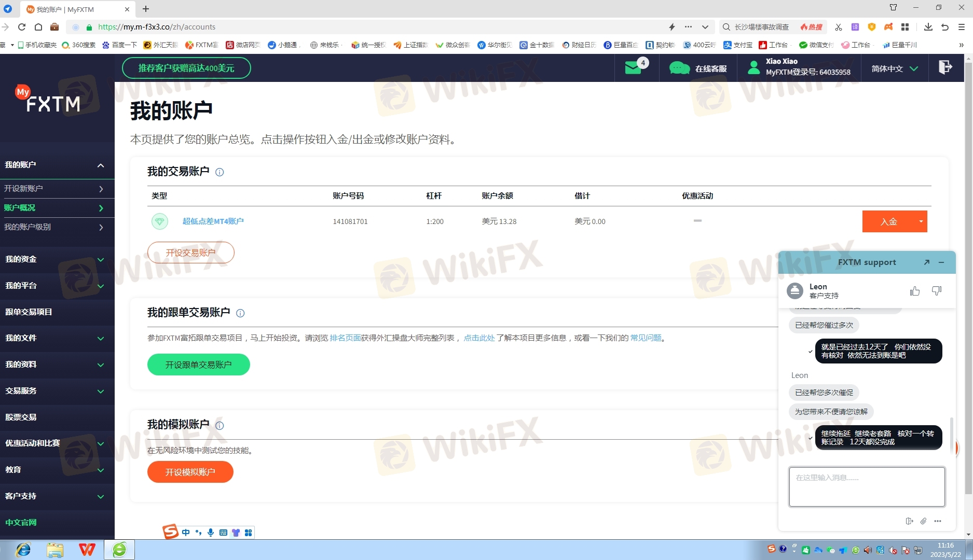Open WPS Office from the taskbar
Viewport: 973px width, 560px height.
point(87,550)
